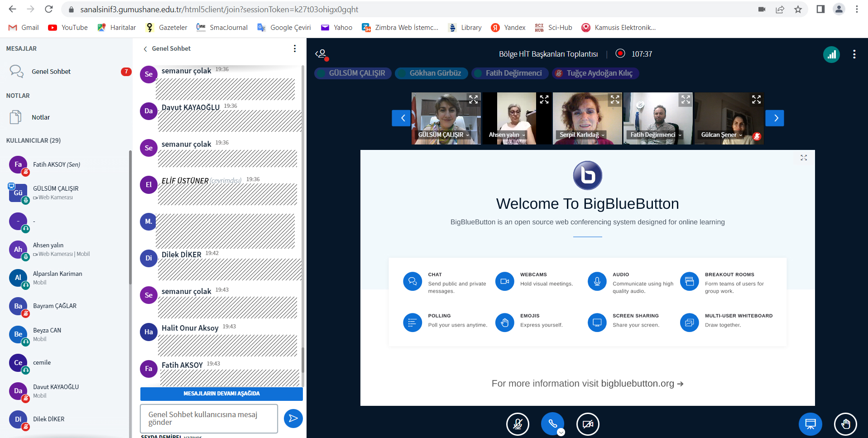Fullscreen the Gülcan Şener webcam
This screenshot has height=438, width=868.
[x=756, y=100]
